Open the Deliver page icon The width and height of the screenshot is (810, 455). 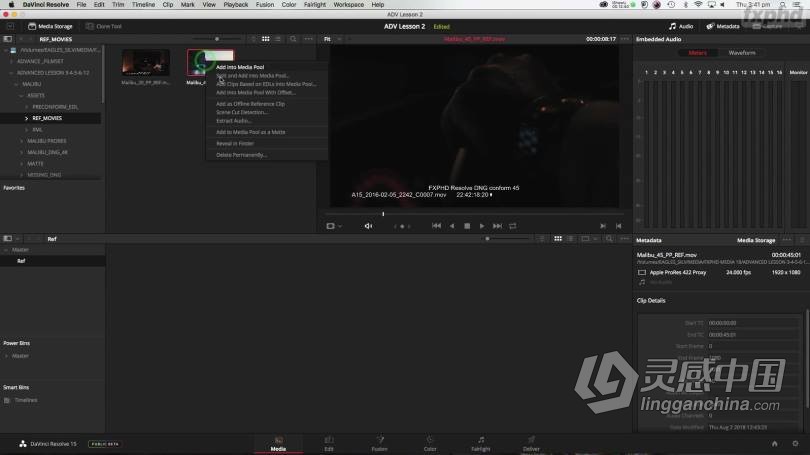[x=531, y=443]
